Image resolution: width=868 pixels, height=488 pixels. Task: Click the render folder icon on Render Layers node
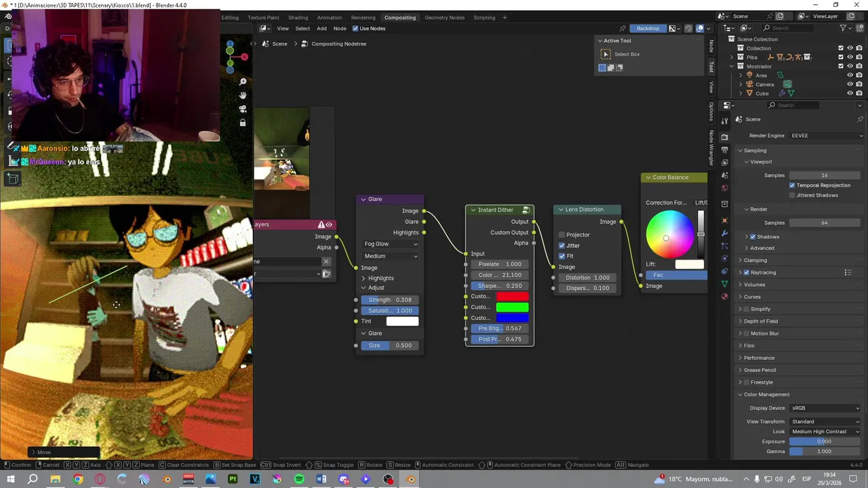click(326, 274)
